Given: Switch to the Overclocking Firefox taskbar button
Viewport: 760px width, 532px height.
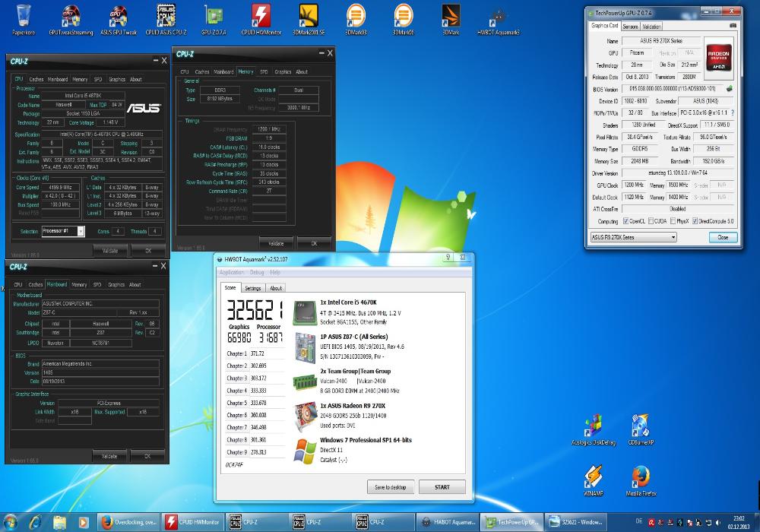Looking at the screenshot, I should pos(128,522).
